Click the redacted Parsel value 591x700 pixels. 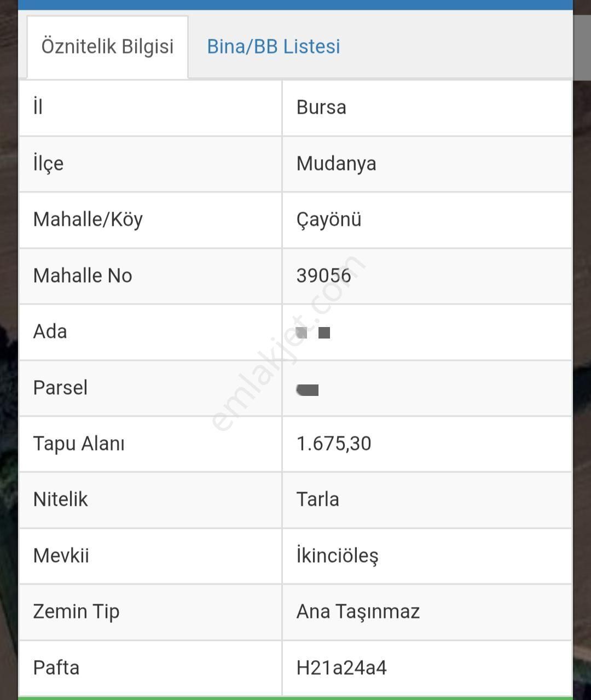coord(307,389)
